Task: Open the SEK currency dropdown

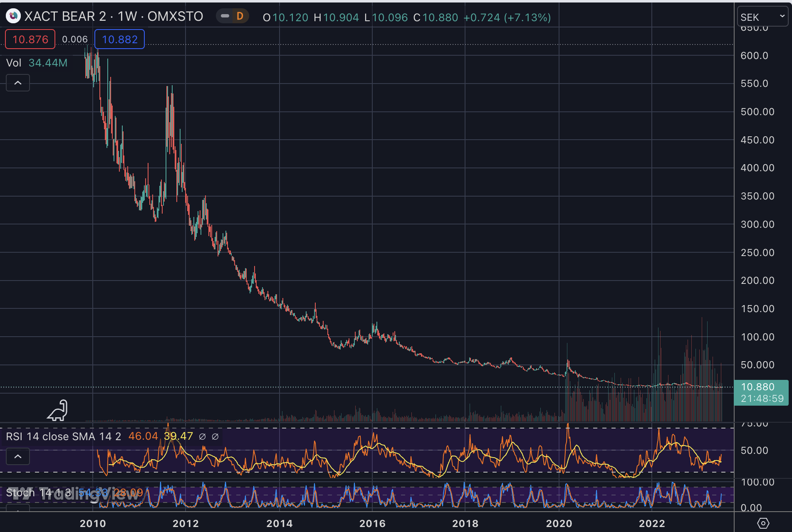Action: click(x=762, y=17)
